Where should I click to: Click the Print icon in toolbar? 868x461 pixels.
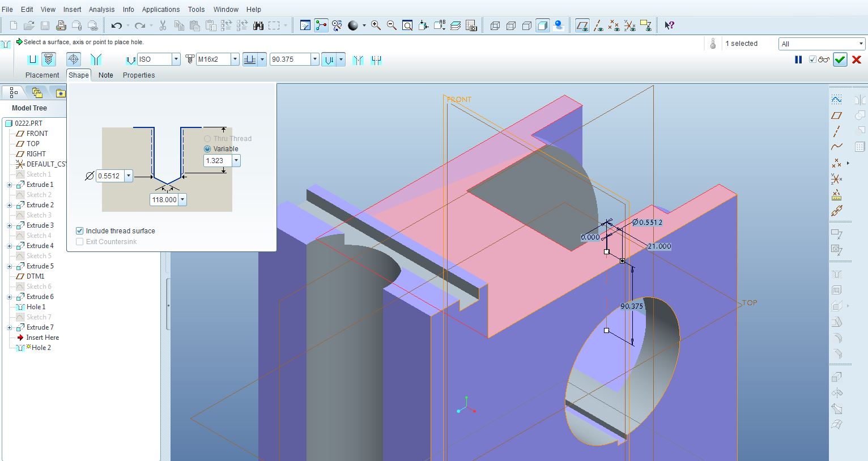(x=61, y=25)
